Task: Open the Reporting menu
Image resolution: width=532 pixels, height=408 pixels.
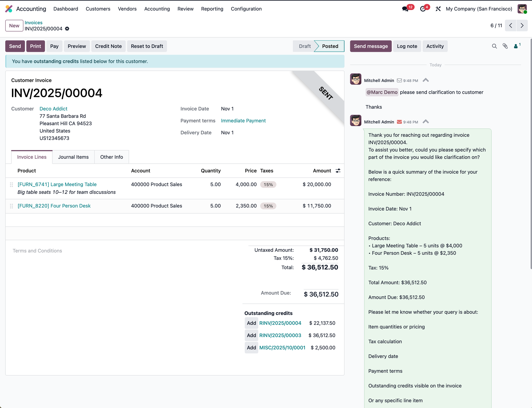Action: pyautogui.click(x=212, y=9)
